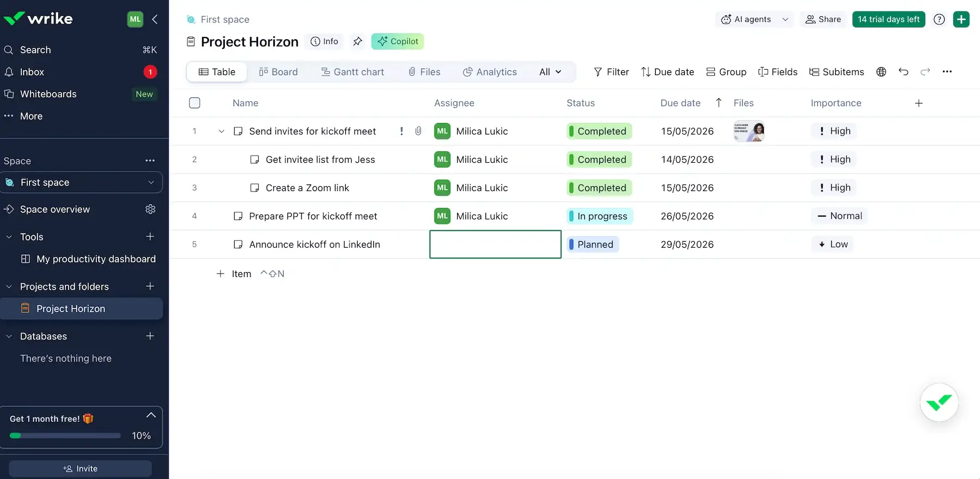Click the empty assignee cell for Announce kickoff
980x479 pixels.
tap(495, 244)
